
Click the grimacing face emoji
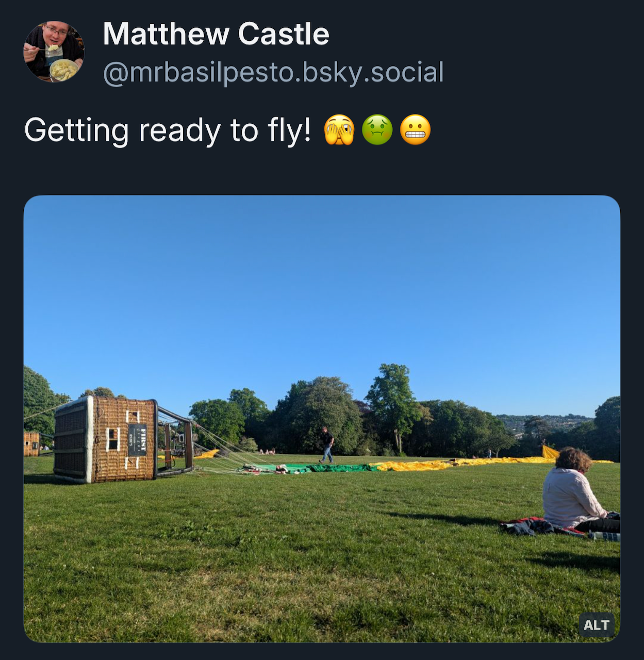coord(415,129)
